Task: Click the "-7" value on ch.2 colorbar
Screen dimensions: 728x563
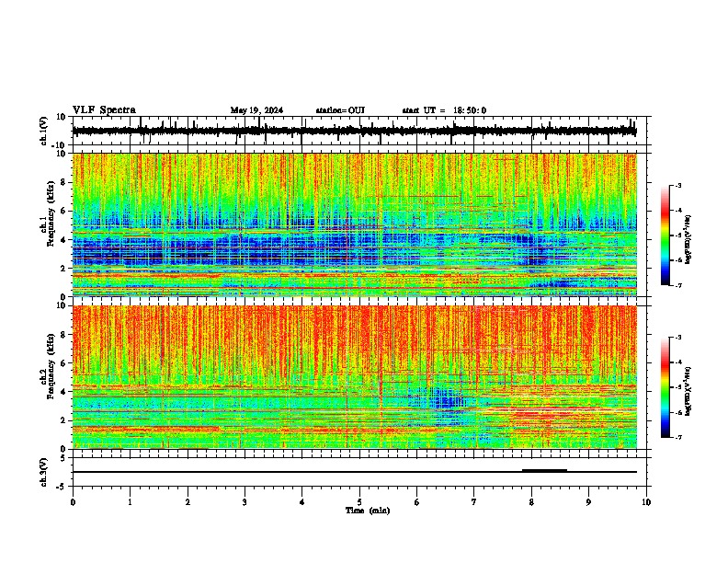Action: coord(678,438)
